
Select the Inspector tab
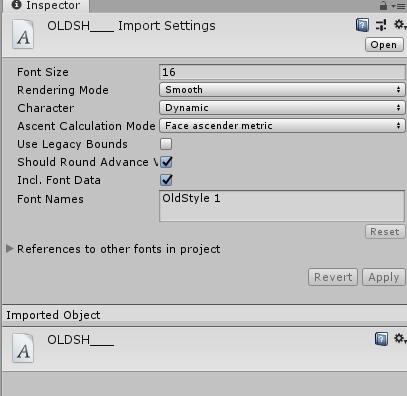click(46, 6)
